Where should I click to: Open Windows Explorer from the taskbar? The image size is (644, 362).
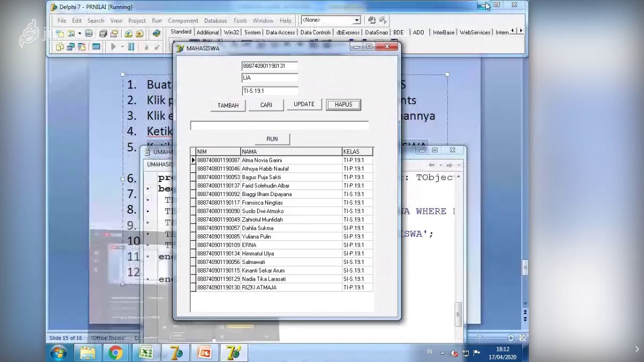tap(88, 353)
